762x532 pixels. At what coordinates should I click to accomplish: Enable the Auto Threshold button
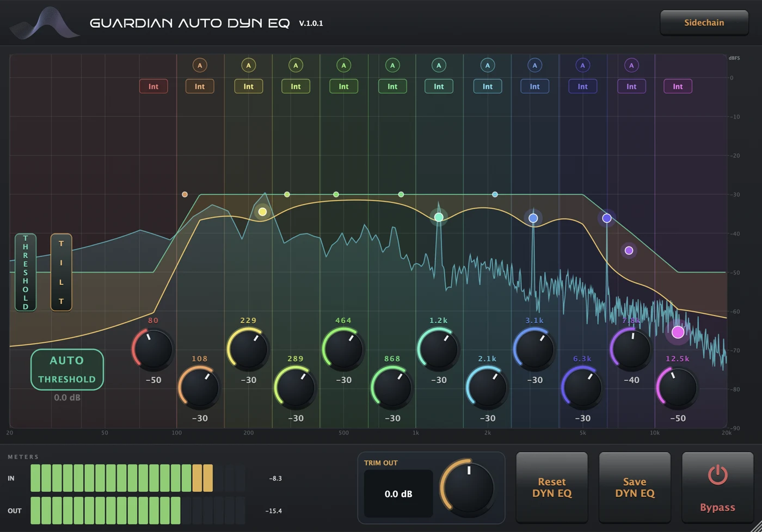(67, 369)
